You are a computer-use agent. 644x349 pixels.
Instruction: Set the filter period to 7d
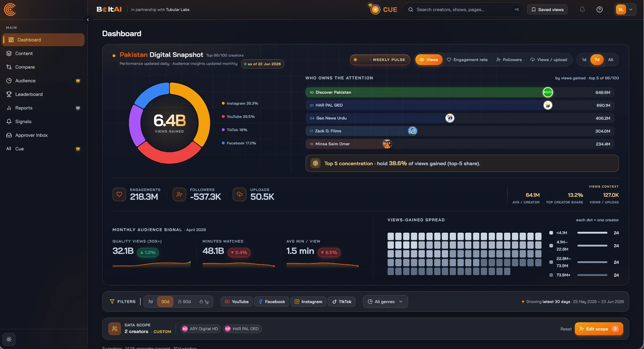click(150, 302)
